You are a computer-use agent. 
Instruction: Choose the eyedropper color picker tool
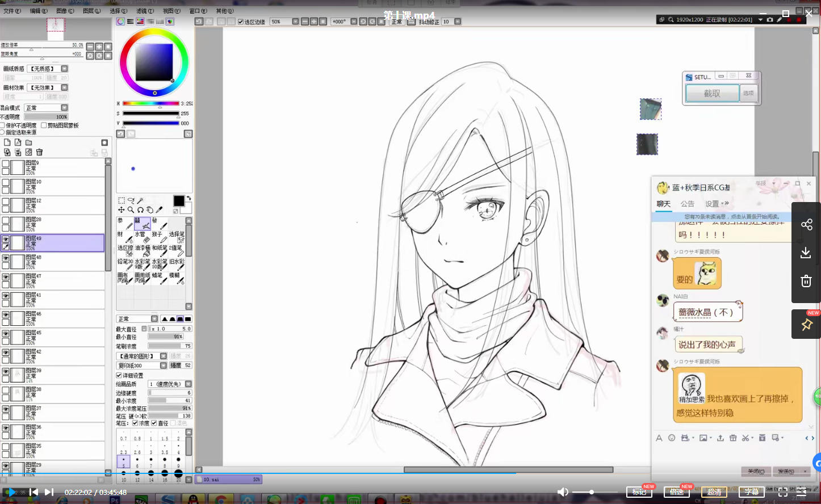pyautogui.click(x=160, y=210)
